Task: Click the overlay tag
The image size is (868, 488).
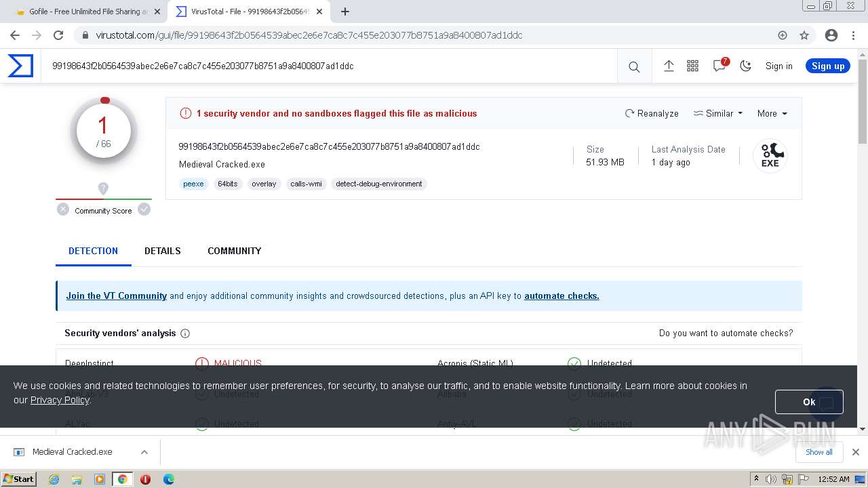Action: coord(264,184)
